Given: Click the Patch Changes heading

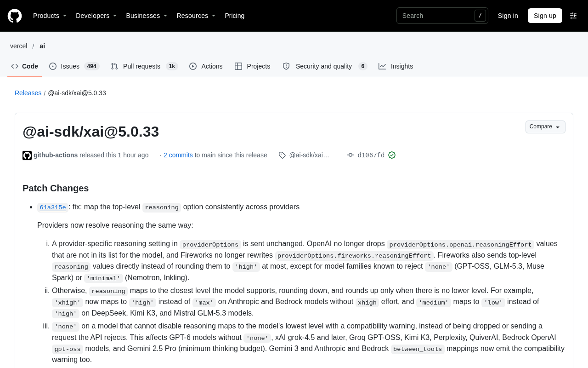Looking at the screenshot, I should [x=56, y=188].
